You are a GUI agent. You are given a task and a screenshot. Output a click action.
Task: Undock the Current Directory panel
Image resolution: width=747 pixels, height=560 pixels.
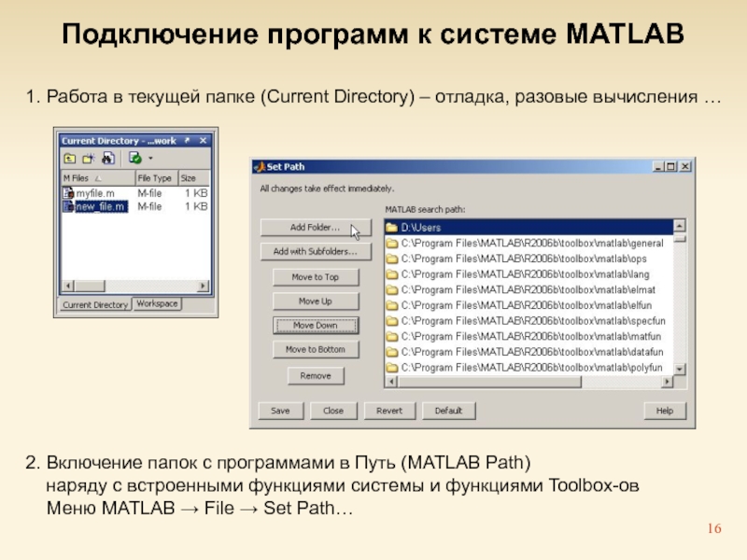coord(188,141)
